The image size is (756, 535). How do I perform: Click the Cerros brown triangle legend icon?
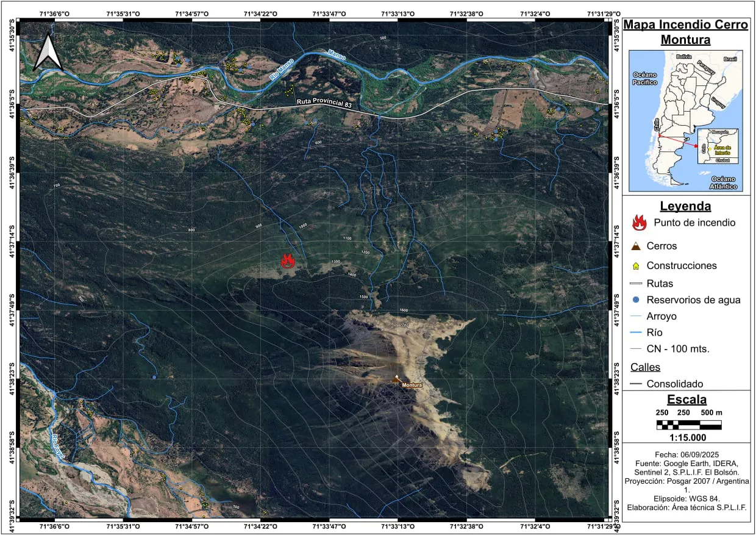636,246
